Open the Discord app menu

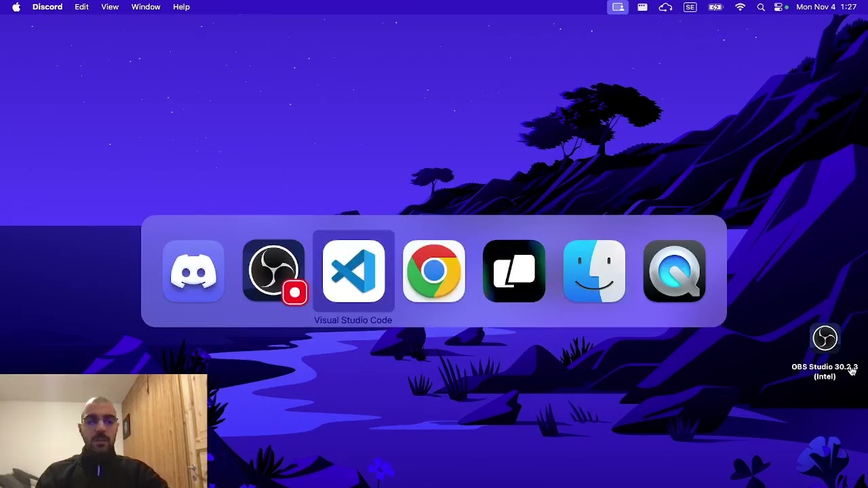coord(47,7)
